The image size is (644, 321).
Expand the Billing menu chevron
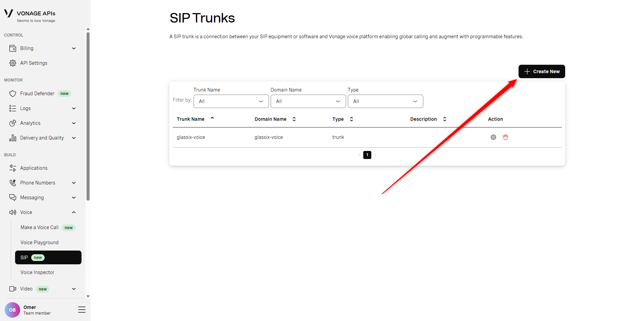point(74,48)
